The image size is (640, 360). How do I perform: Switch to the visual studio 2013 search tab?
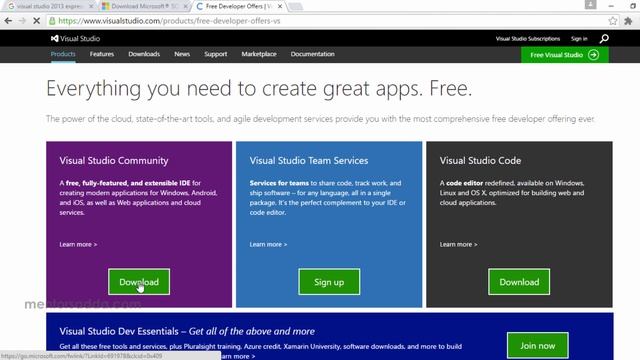point(49,7)
